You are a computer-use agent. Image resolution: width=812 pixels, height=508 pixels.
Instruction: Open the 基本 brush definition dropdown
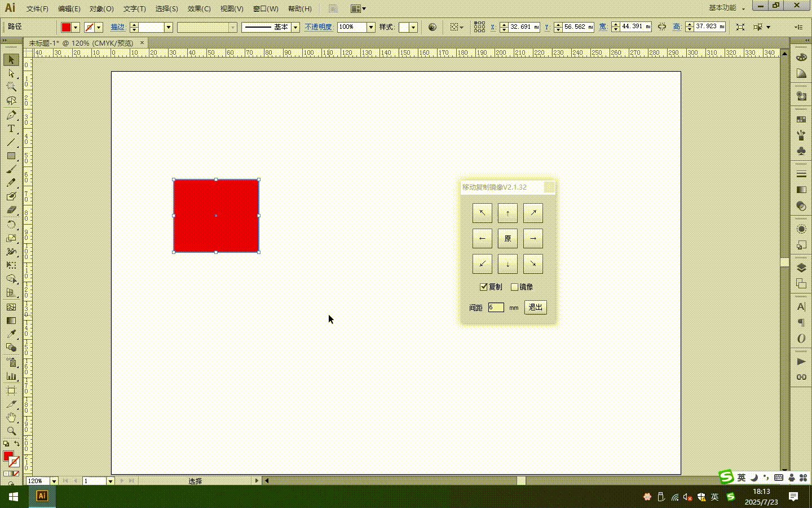(x=295, y=27)
